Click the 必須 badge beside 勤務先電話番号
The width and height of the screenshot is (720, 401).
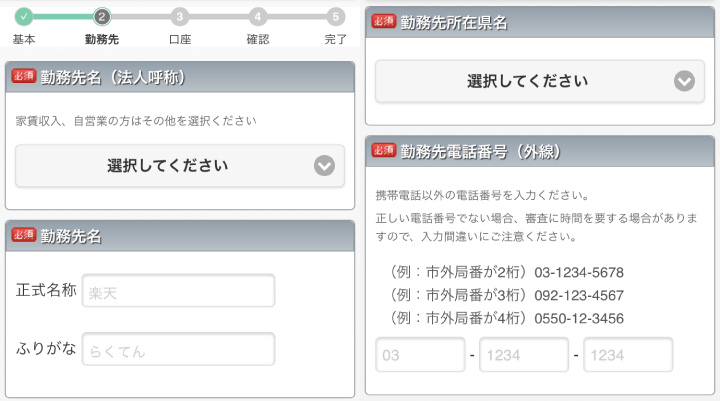[x=383, y=150]
